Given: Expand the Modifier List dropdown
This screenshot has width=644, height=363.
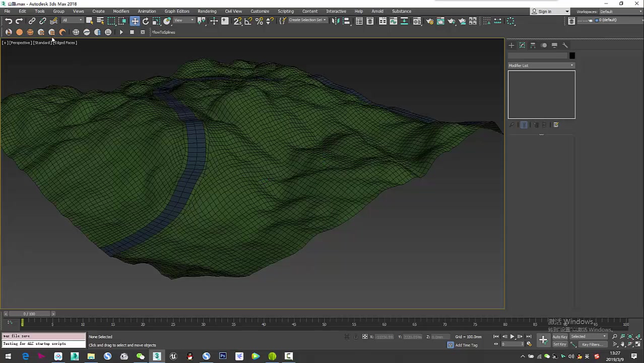Looking at the screenshot, I should tap(541, 66).
